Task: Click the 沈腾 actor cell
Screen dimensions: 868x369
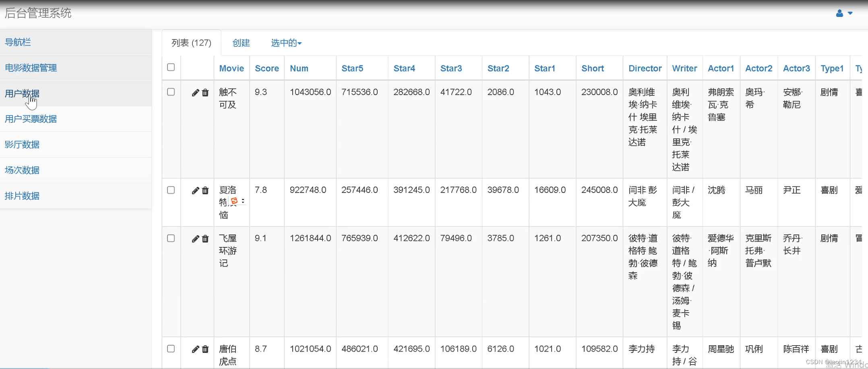Action: [717, 190]
